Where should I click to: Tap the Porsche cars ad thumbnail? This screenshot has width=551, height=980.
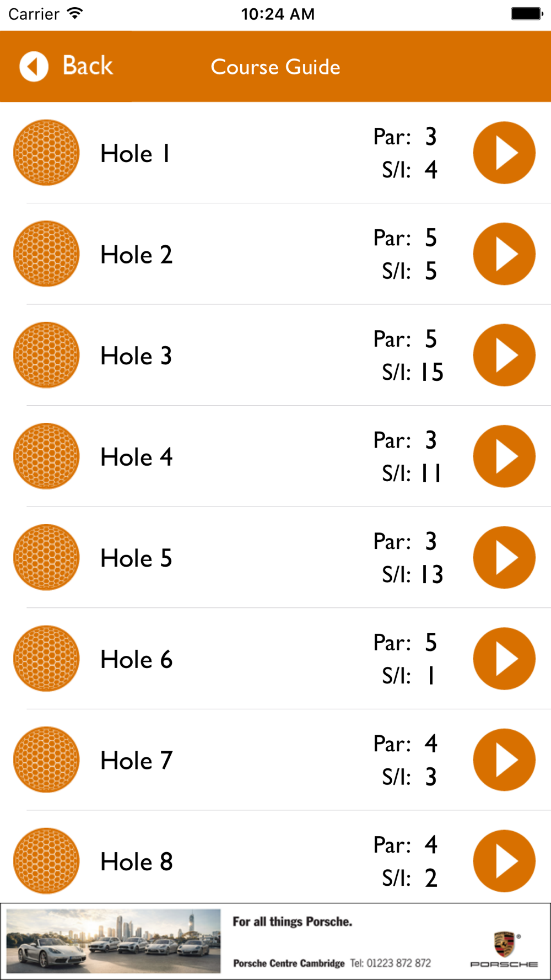pyautogui.click(x=114, y=941)
